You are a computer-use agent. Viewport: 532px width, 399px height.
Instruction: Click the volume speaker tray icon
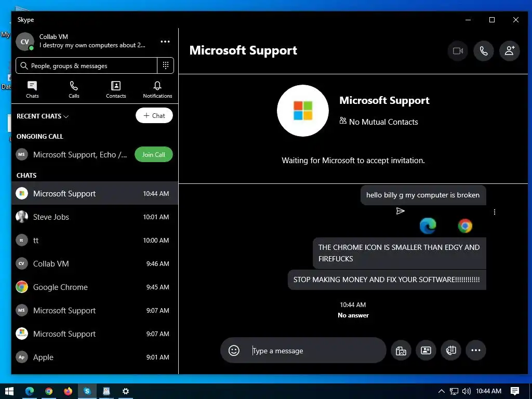pos(466,391)
